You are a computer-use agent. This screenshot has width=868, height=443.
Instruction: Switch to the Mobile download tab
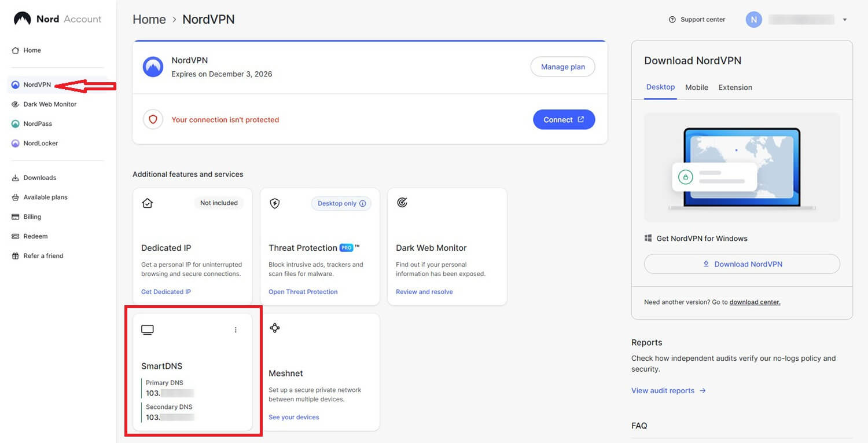pos(696,87)
